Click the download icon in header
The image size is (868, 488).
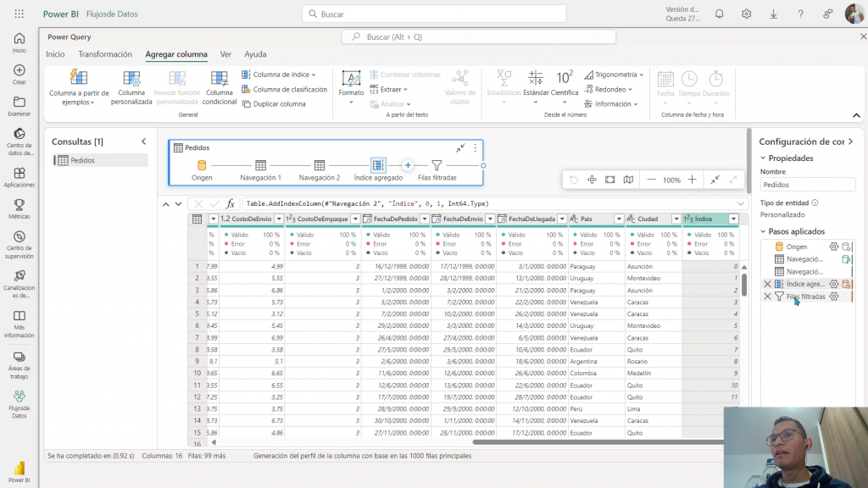point(773,14)
